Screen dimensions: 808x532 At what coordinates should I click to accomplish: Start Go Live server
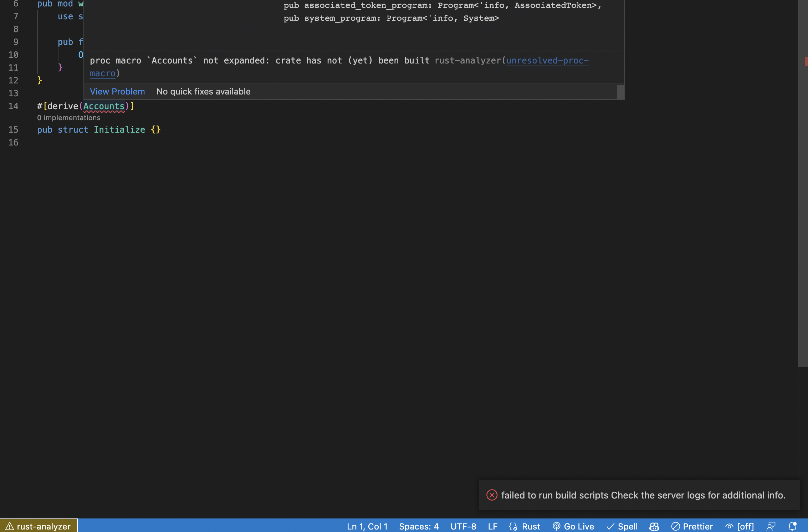tap(573, 526)
